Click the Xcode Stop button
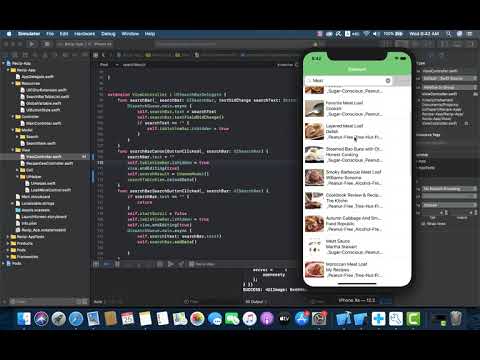This screenshot has width=480, height=360. coord(47,44)
